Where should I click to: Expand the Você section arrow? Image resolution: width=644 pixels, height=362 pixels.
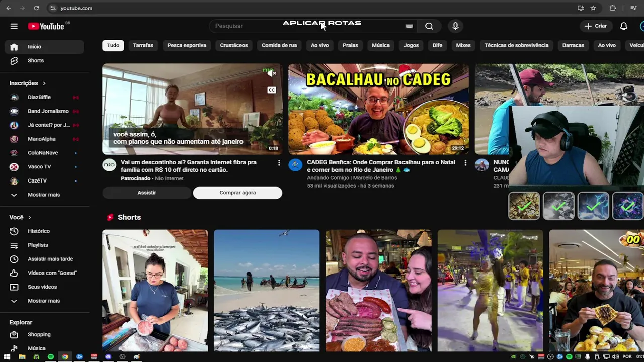[29, 217]
